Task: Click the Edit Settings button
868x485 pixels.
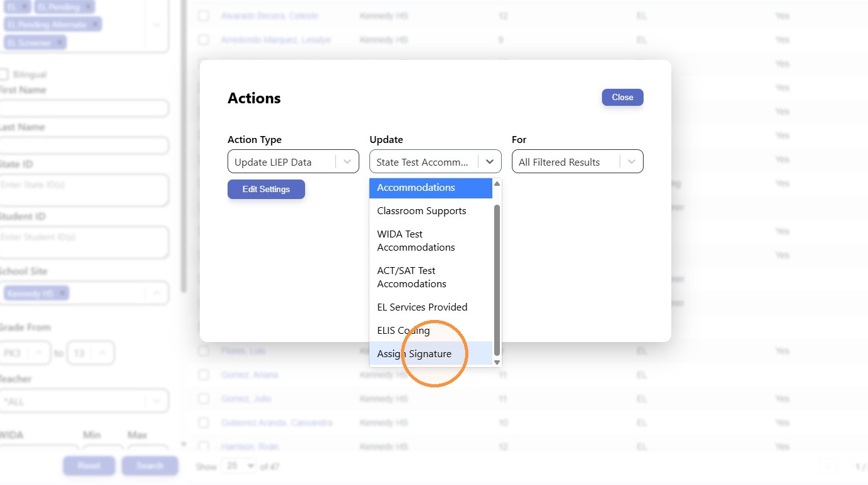Action: (266, 189)
